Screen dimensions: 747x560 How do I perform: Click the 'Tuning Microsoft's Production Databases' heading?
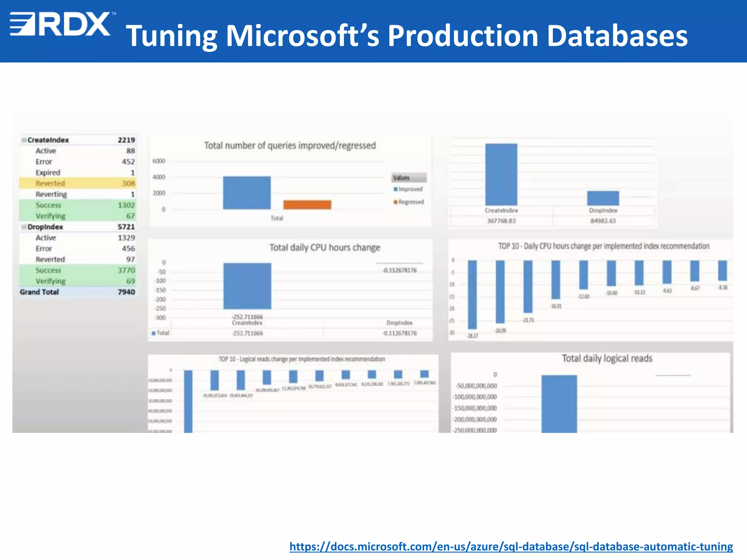pos(407,36)
